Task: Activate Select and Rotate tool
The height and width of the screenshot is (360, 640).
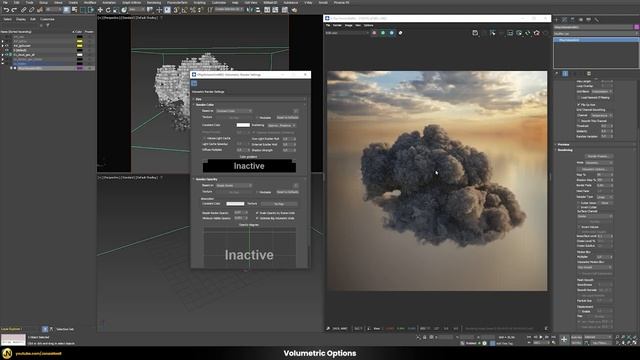Action: tap(108, 10)
